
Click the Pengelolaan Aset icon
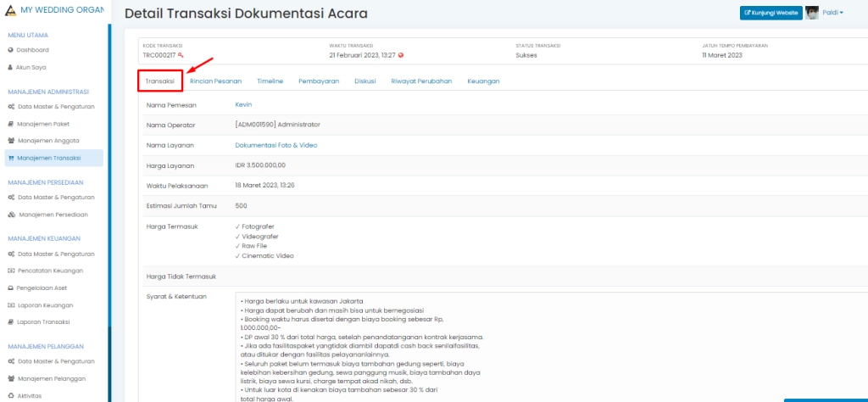(x=10, y=288)
